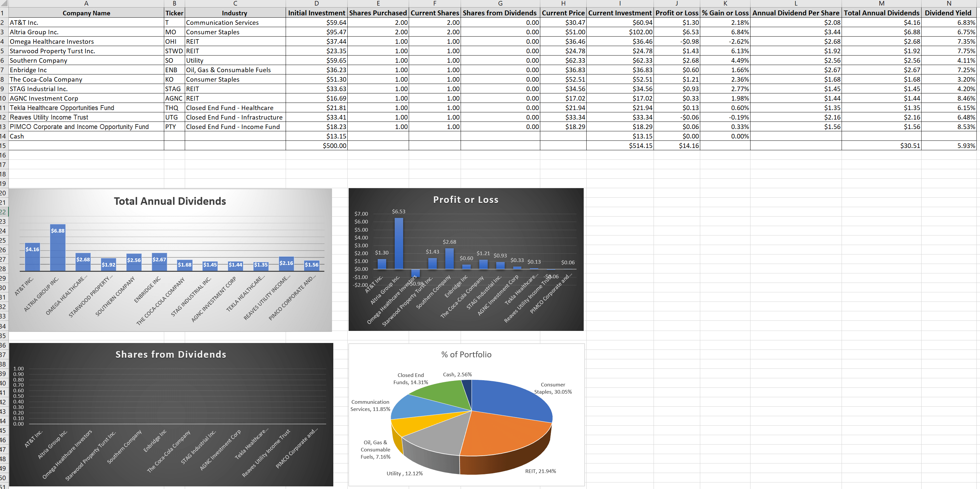The width and height of the screenshot is (980, 489).
Task: Select the Omega Healthcare Investors cell
Action: 87,41
